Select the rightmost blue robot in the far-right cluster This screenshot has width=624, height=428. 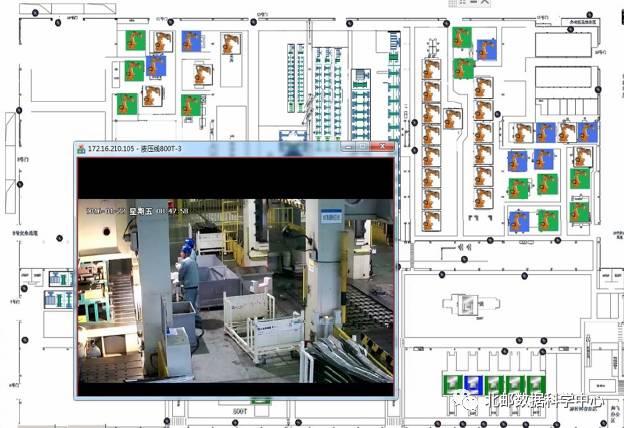[587, 132]
